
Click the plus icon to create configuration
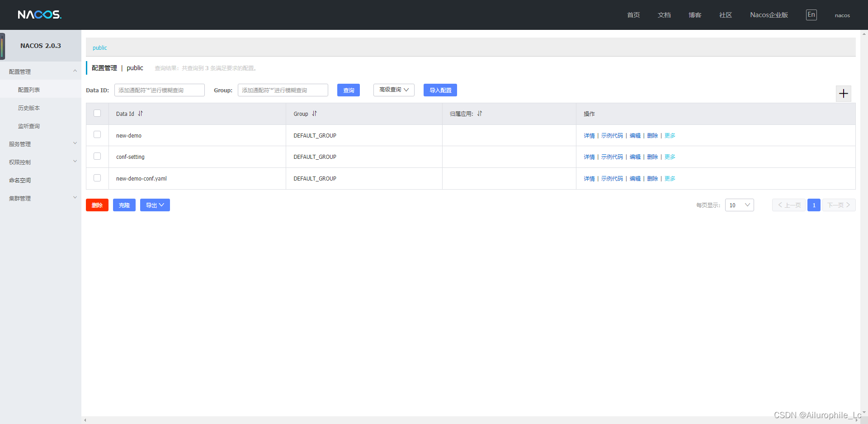point(843,94)
